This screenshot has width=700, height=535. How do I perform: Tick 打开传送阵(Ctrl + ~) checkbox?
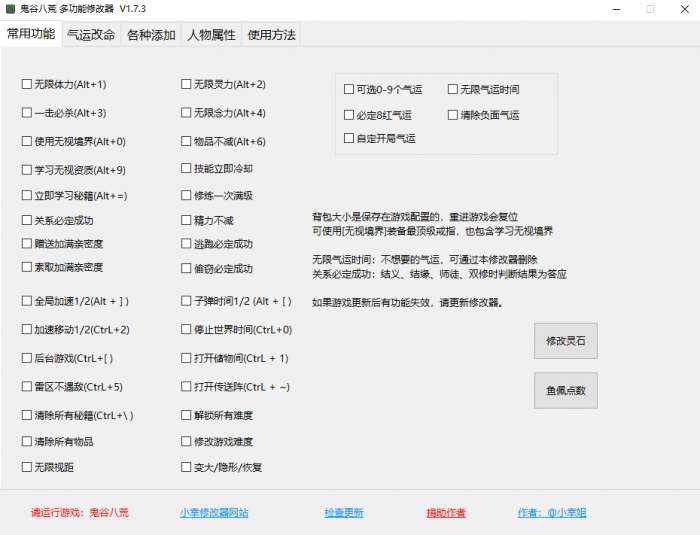236,387
